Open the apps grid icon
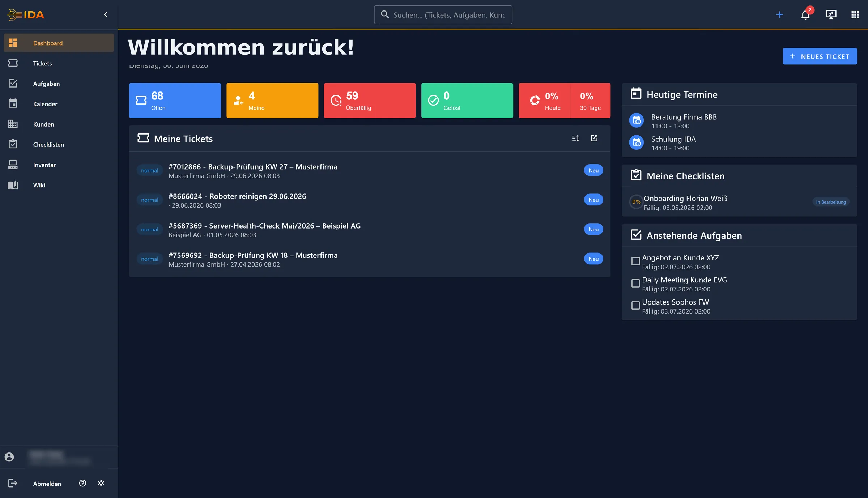Screen dimensions: 868x498 [855, 14]
